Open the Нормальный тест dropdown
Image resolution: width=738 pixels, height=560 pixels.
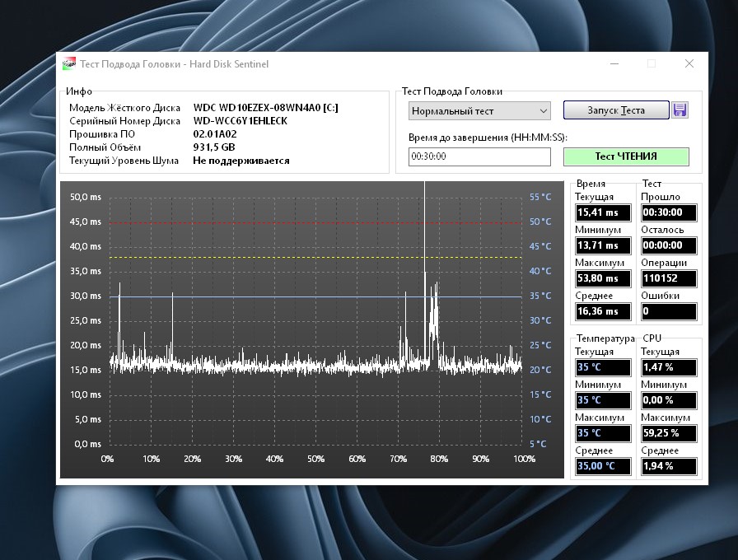point(479,110)
